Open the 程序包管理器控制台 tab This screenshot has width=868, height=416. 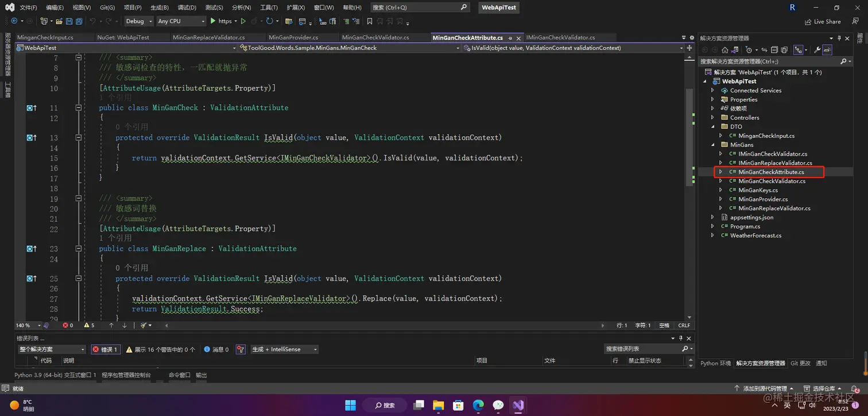click(x=126, y=375)
